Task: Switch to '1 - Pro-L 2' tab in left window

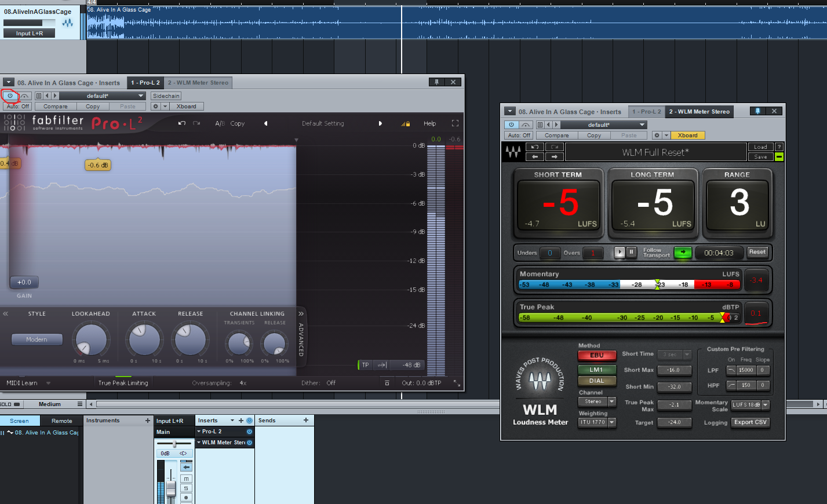Action: point(145,82)
